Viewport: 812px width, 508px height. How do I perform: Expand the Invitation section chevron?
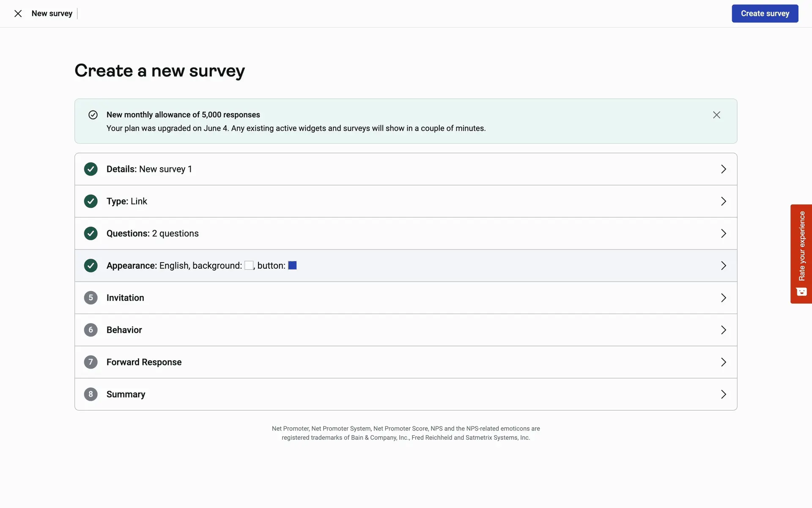pos(723,298)
